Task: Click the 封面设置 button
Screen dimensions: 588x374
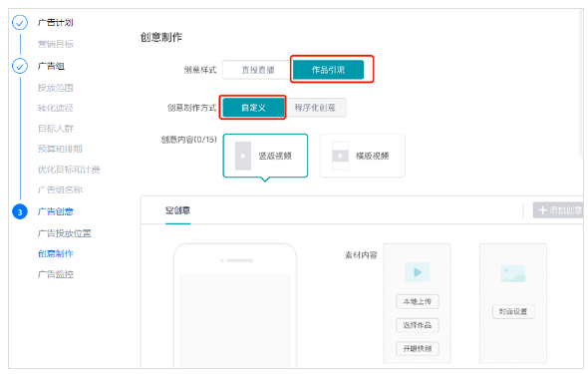Action: click(513, 312)
